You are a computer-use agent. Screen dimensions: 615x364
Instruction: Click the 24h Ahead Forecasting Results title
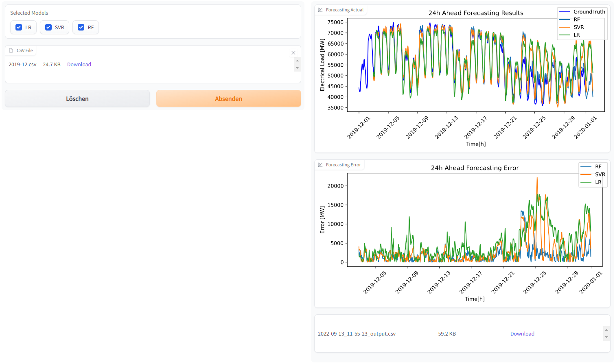tap(476, 13)
